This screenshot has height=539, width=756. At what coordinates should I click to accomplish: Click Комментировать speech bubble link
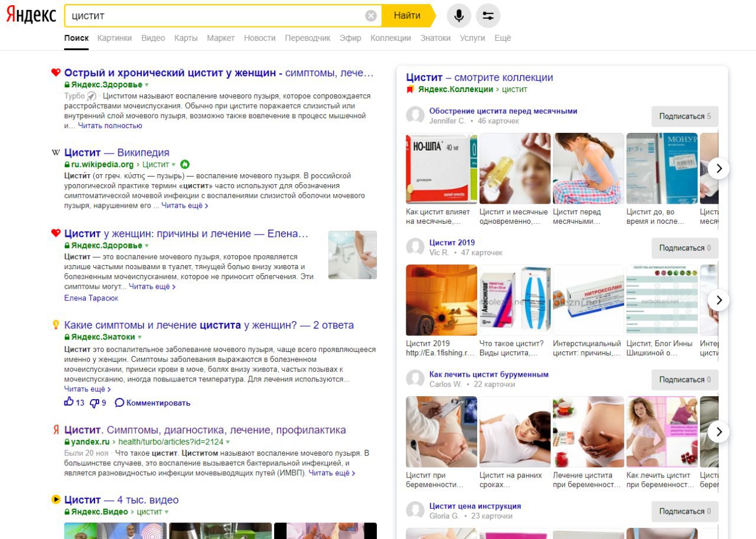pos(152,403)
